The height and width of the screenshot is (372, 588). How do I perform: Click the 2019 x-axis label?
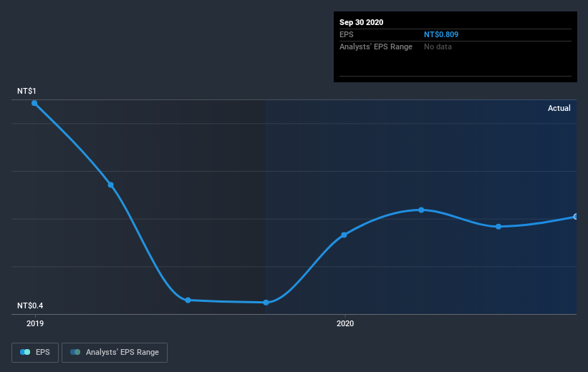pos(35,323)
